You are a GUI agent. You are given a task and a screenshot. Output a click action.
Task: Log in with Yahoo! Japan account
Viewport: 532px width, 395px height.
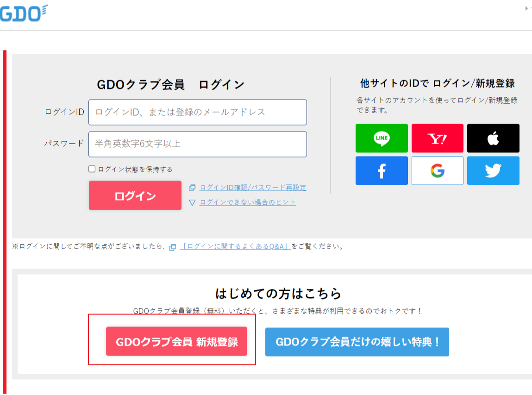(438, 138)
